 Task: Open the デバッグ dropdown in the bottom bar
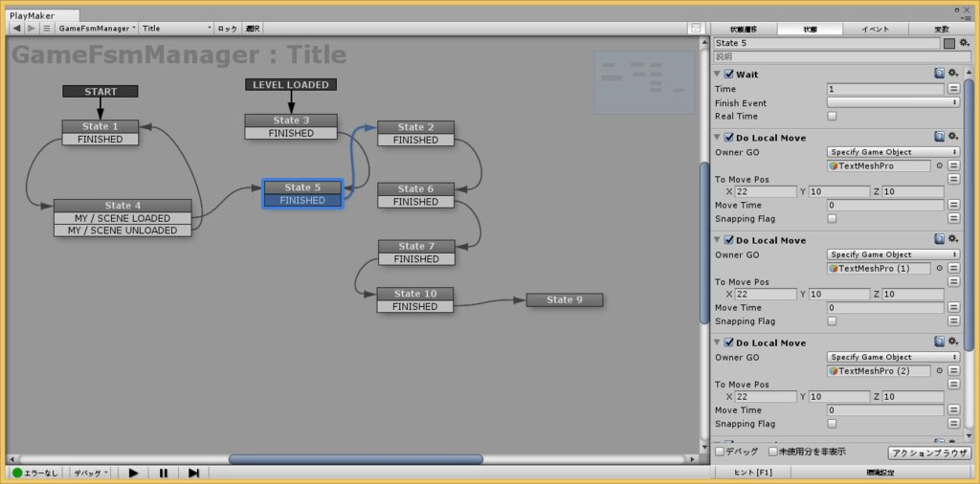91,473
